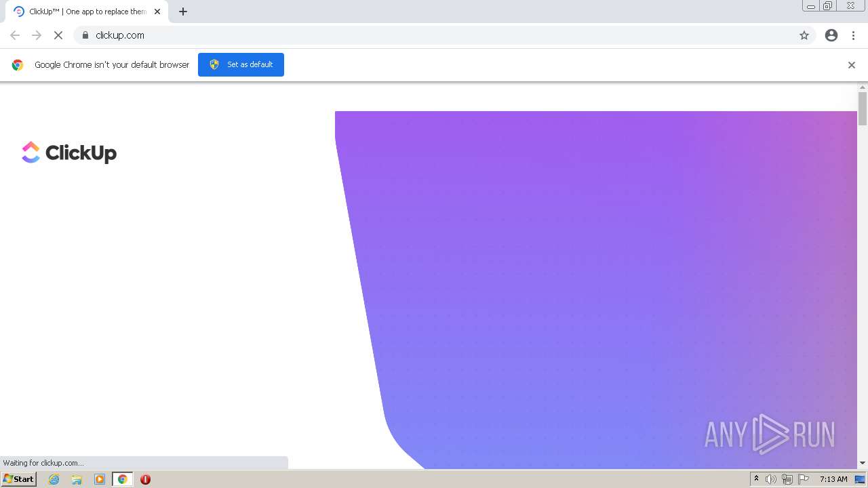
Task: Open Windows Media Player from taskbar
Action: (100, 479)
